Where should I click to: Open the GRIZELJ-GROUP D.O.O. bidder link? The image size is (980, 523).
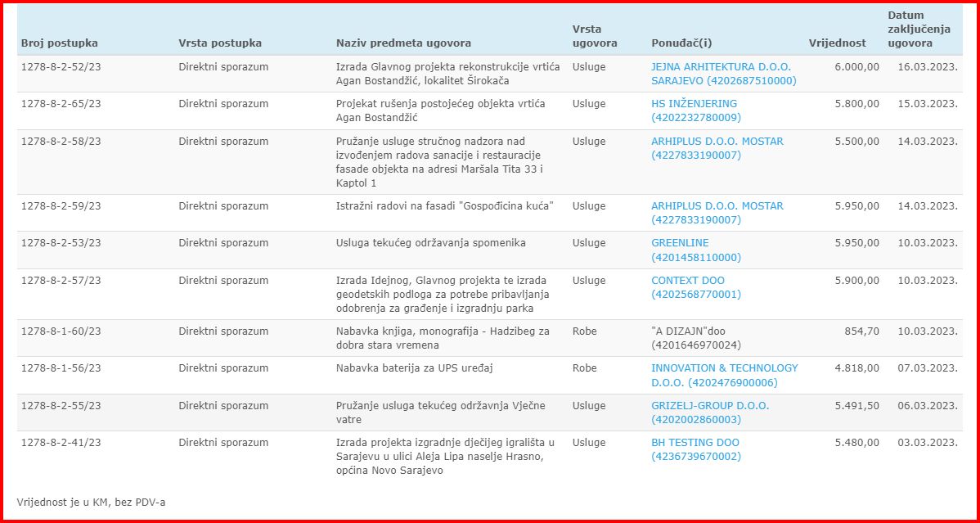[x=710, y=413]
